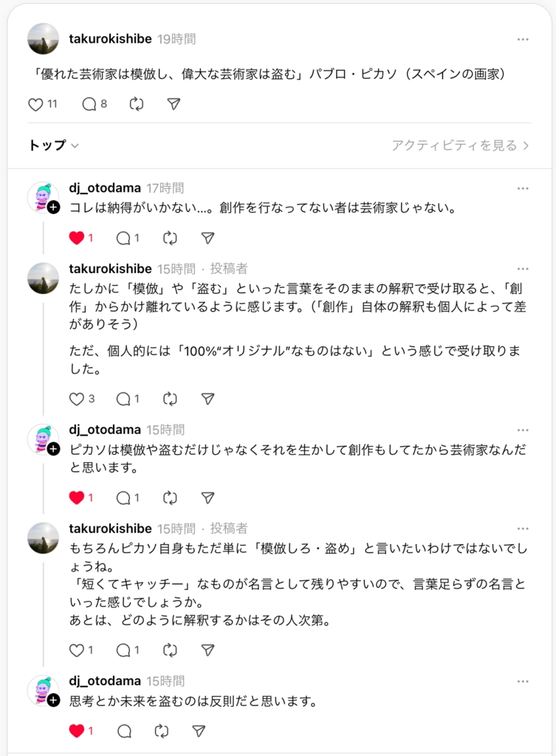
Task: Open アクティビティを見る link
Action: [461, 145]
